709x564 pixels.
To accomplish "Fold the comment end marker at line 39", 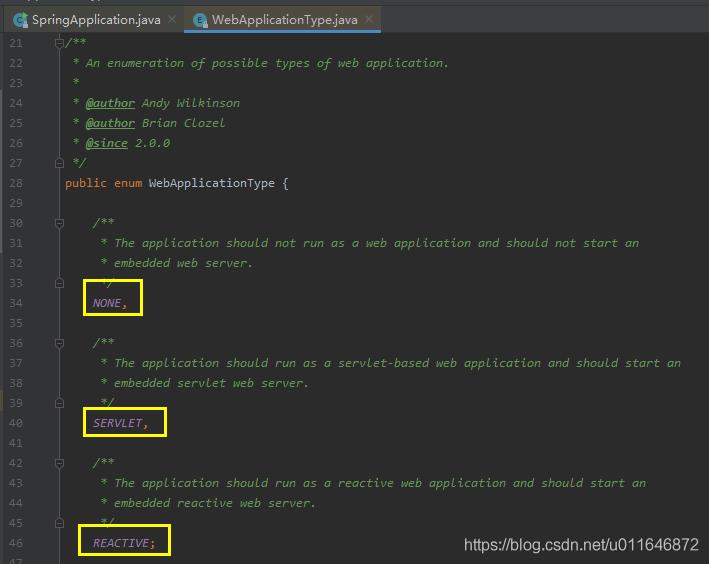I will 59,403.
